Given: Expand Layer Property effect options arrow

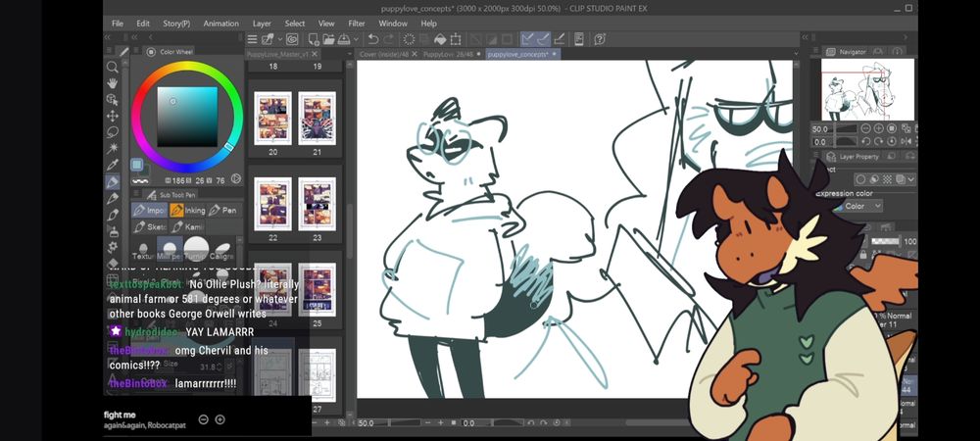Looking at the screenshot, I should (x=910, y=180).
